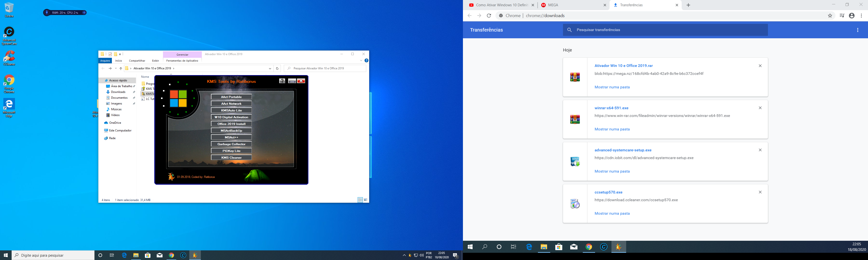Image resolution: width=868 pixels, height=260 pixels.
Task: Show Ativador Win 10 e Office 2019.rar in its folder
Action: 612,87
